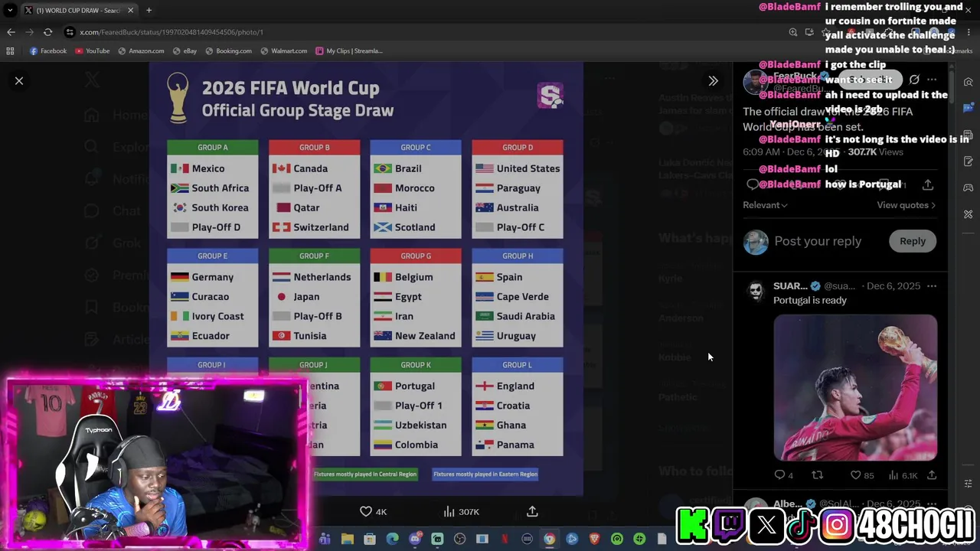Open the YouTube bookmark
Viewport: 980px width, 551px height.
coord(92,51)
